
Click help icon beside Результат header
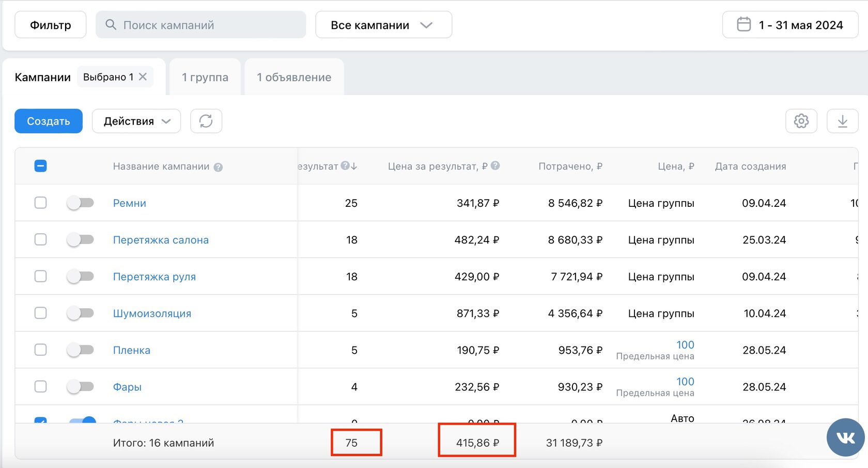(345, 166)
